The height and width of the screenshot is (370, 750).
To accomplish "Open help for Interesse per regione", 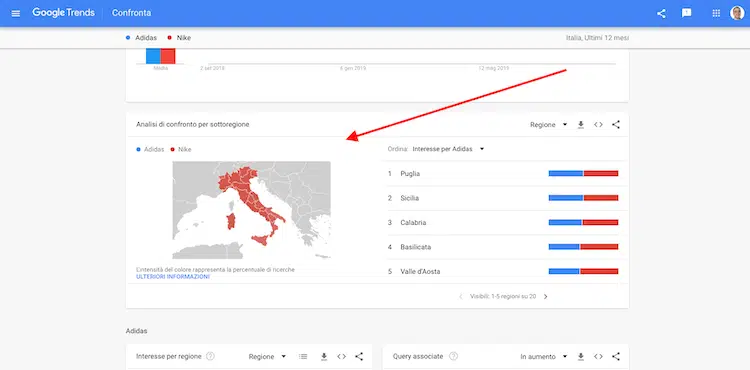I will click(x=210, y=356).
